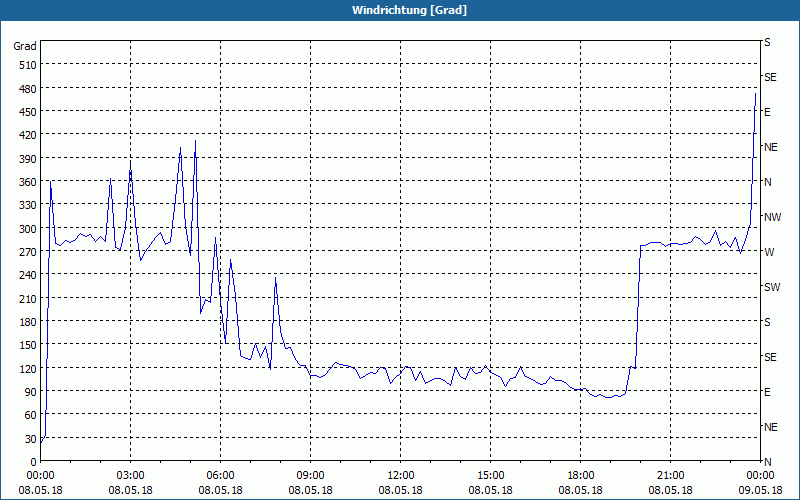Click the 09:00 x-axis time label
Screen dimensions: 800x500
click(310, 476)
